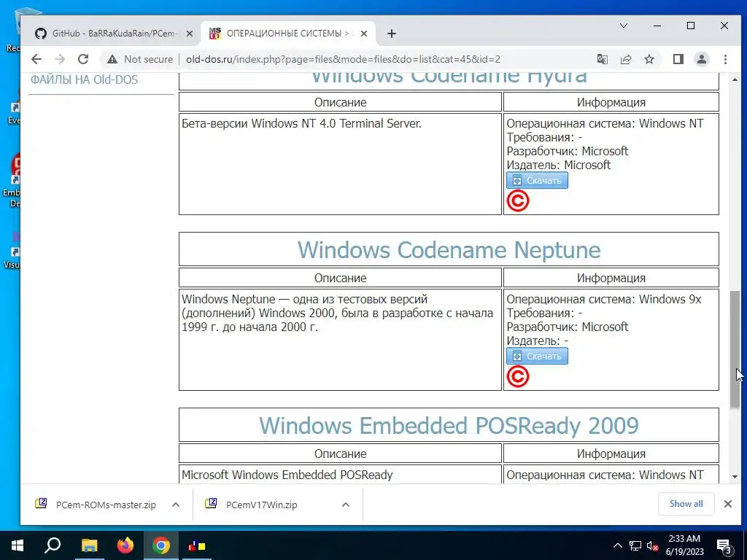747x560 pixels.
Task: Bookmark this page with the star icon
Action: pos(649,59)
